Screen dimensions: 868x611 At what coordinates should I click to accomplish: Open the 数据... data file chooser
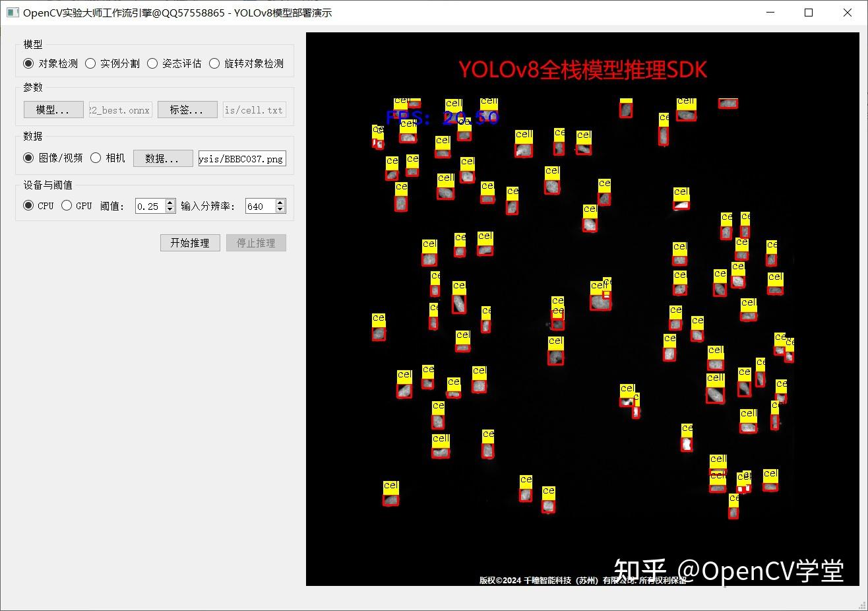tap(162, 158)
